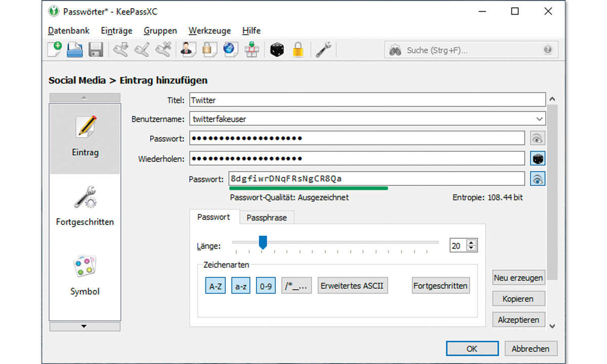This screenshot has height=364, width=607.
Task: Click the edit entry key icon
Action: click(x=142, y=50)
